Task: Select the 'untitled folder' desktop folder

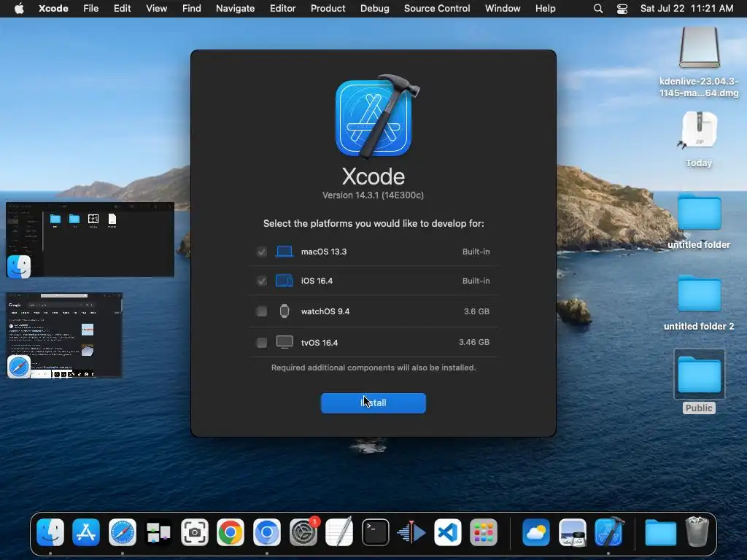Action: (699, 213)
